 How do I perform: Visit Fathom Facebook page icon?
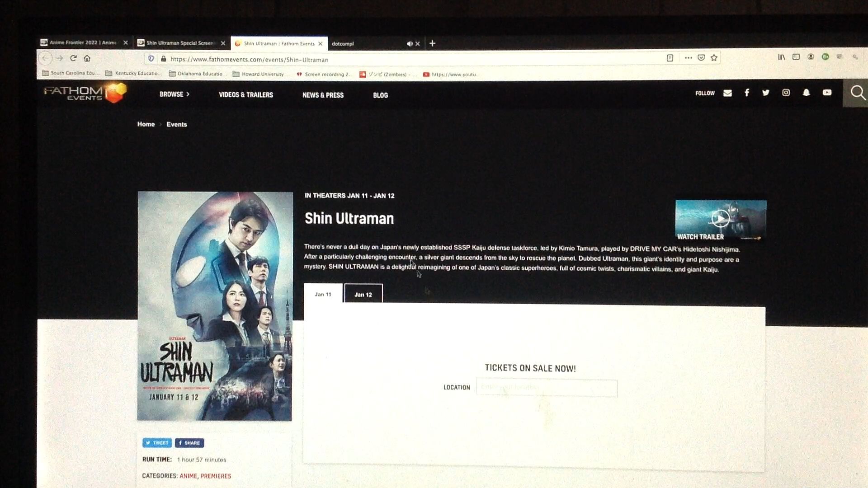tap(747, 93)
